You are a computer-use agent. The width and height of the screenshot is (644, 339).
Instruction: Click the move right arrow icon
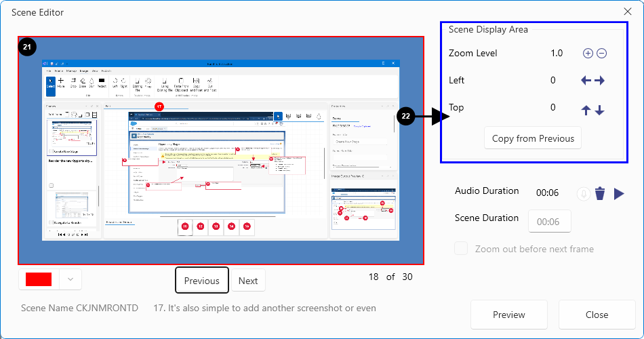[x=600, y=81]
